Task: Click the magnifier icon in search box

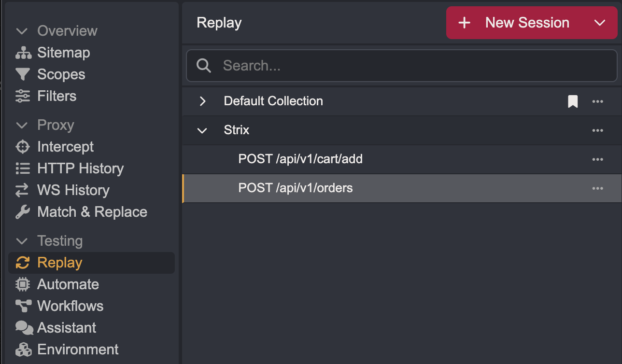Action: point(204,66)
